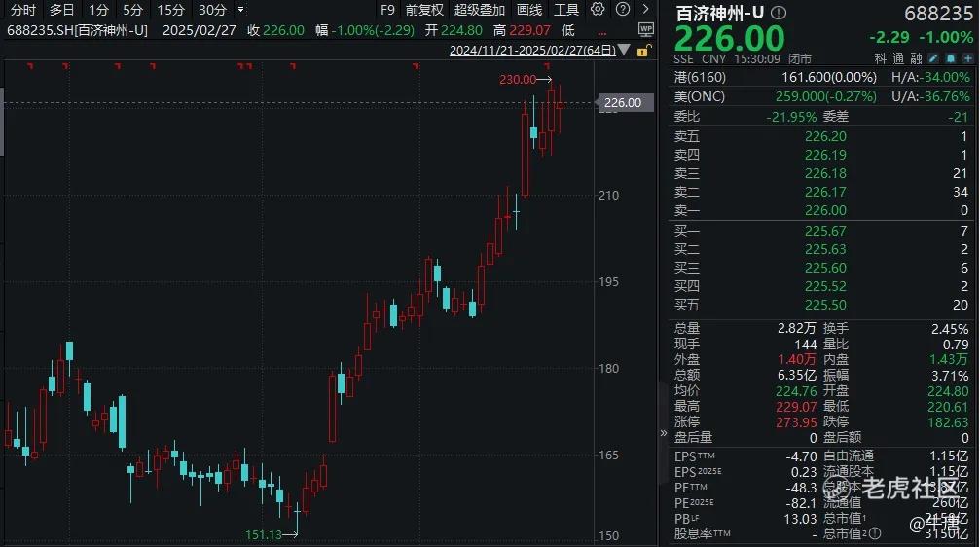Collapse quote panel with » arrow
The width and height of the screenshot is (980, 547).
point(663,432)
